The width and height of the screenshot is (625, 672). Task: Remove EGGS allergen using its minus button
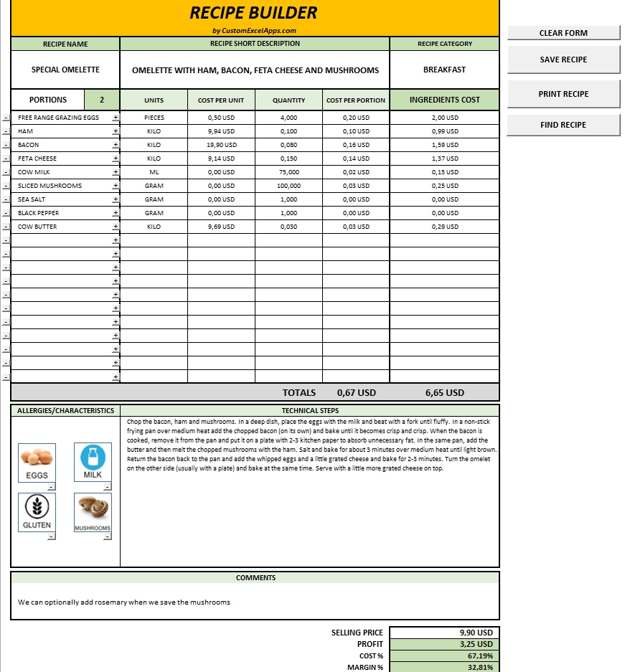[51, 487]
